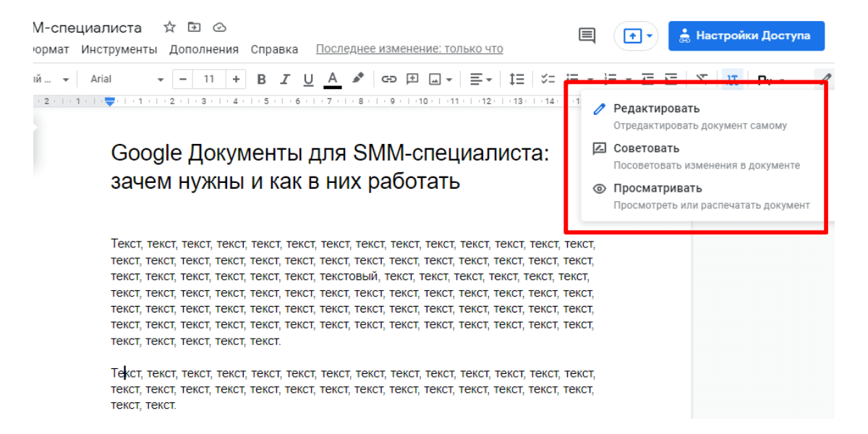Choose Советовать mode from the menu
Image resolution: width=868 pixels, height=434 pixels.
(x=646, y=149)
